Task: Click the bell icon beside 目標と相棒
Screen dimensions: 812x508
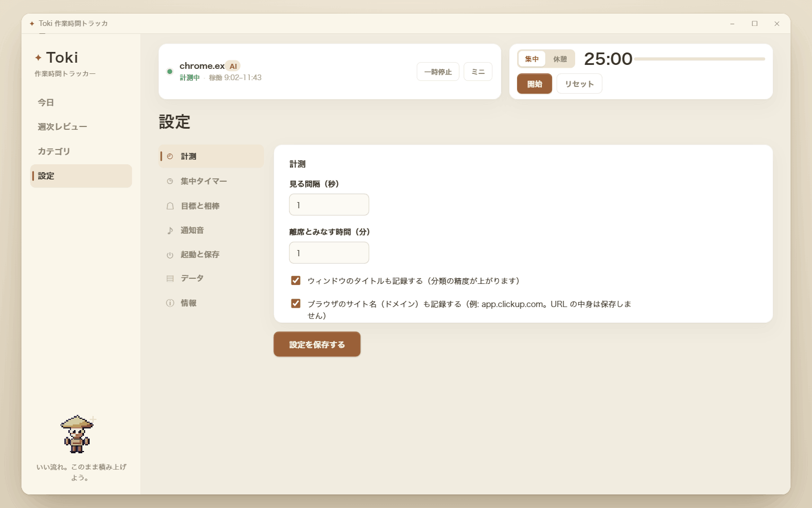Action: click(170, 206)
